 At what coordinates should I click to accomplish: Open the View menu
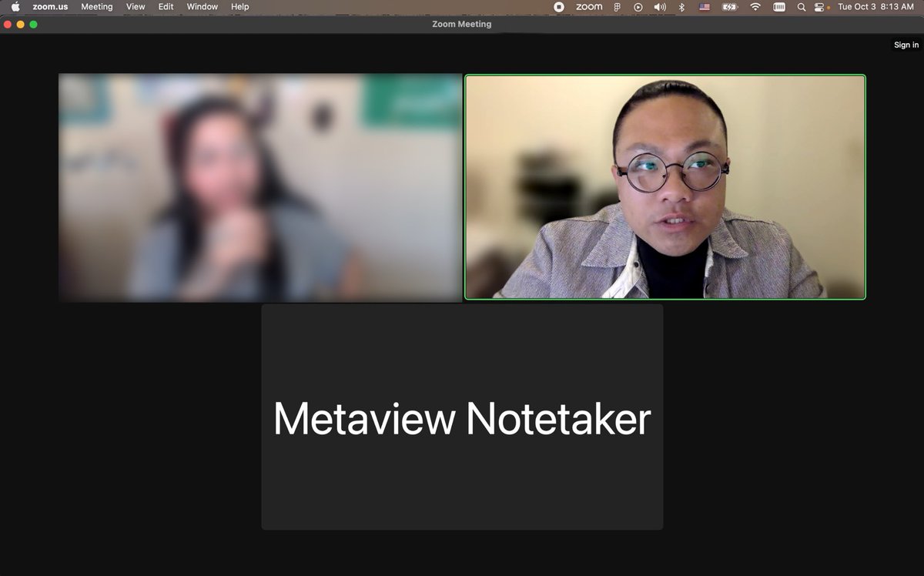136,6
